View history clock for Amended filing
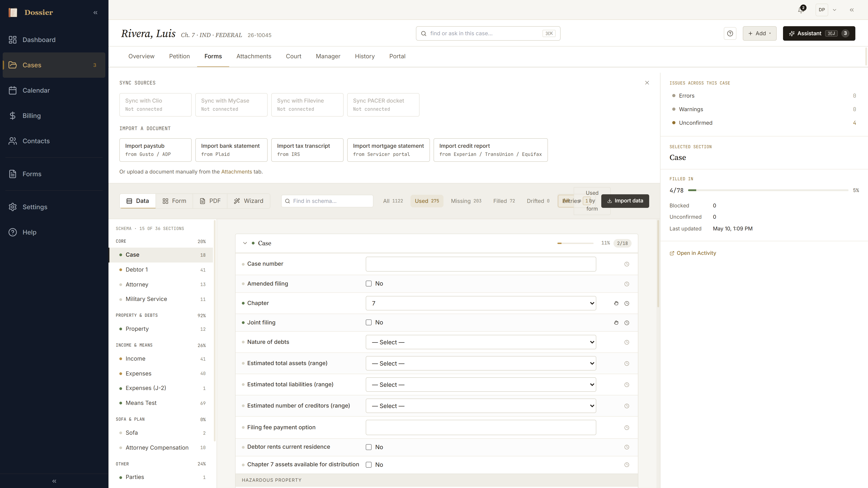868x488 pixels. [627, 284]
